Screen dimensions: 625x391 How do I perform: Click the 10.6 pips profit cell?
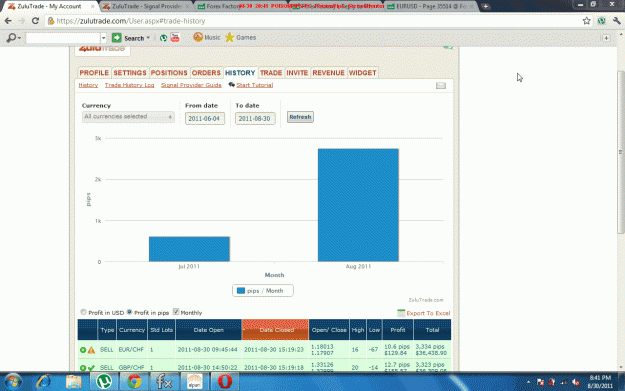point(397,350)
